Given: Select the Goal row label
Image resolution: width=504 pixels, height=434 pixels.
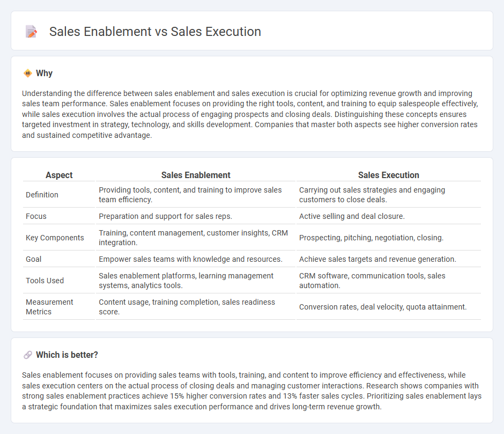Looking at the screenshot, I should coord(33,259).
